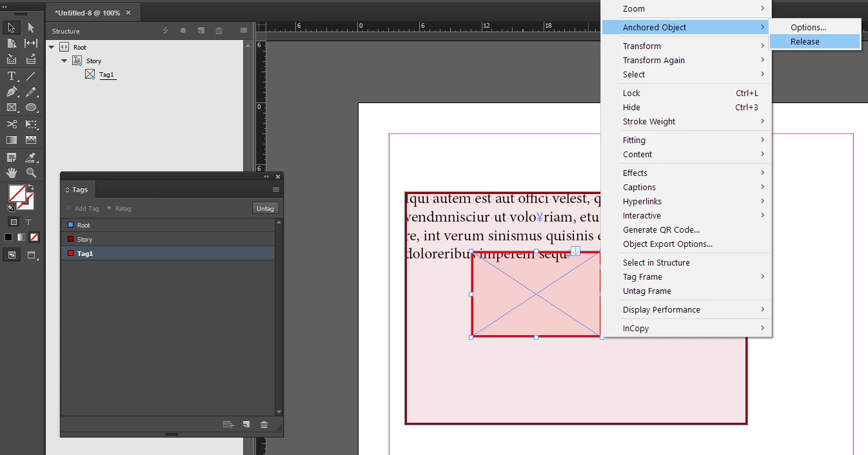Select the Direct Selection tool
The width and height of the screenshot is (868, 455).
[31, 28]
